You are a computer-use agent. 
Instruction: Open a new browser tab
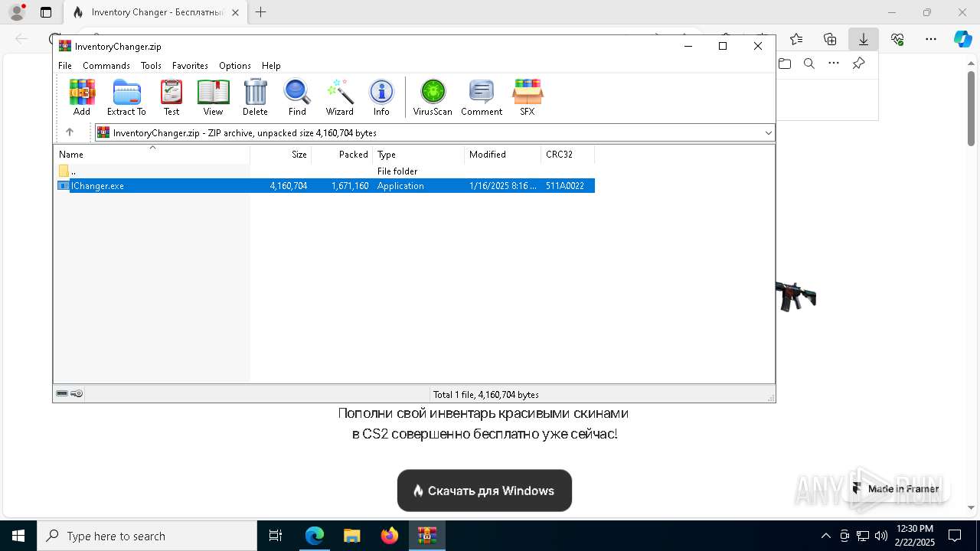pos(261,12)
